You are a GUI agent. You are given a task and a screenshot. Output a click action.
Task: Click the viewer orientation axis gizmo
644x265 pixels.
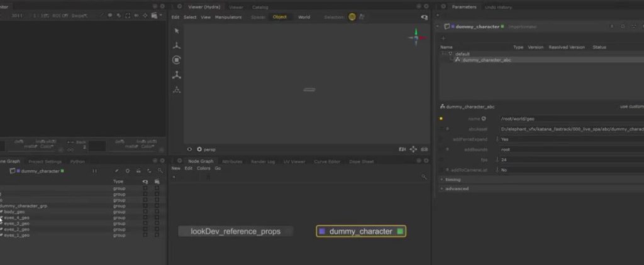[x=414, y=37]
